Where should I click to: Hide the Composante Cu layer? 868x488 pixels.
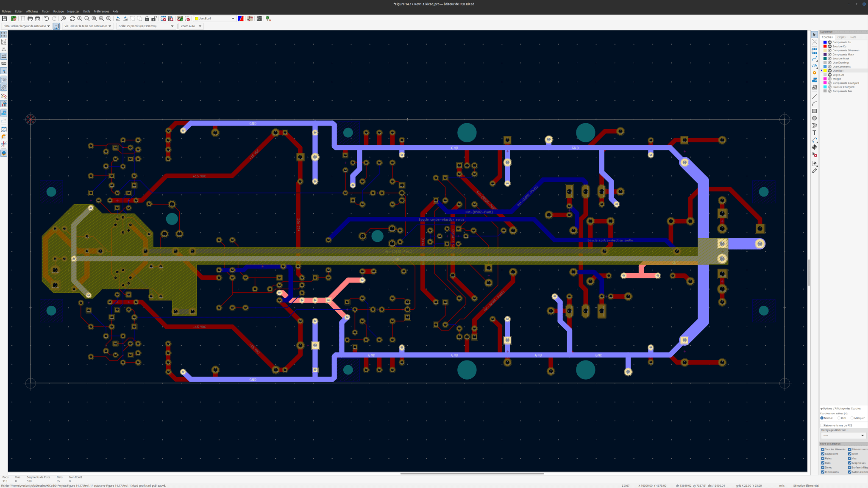[830, 42]
